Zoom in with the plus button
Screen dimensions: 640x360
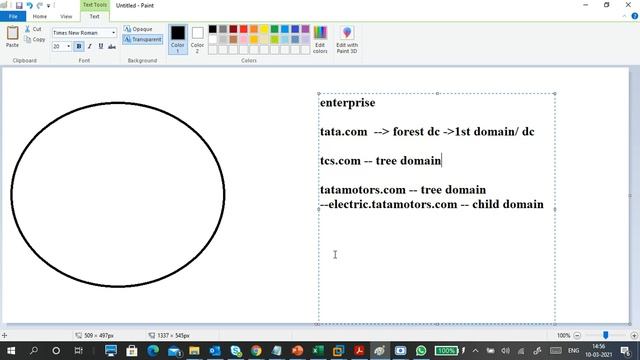[x=634, y=336]
